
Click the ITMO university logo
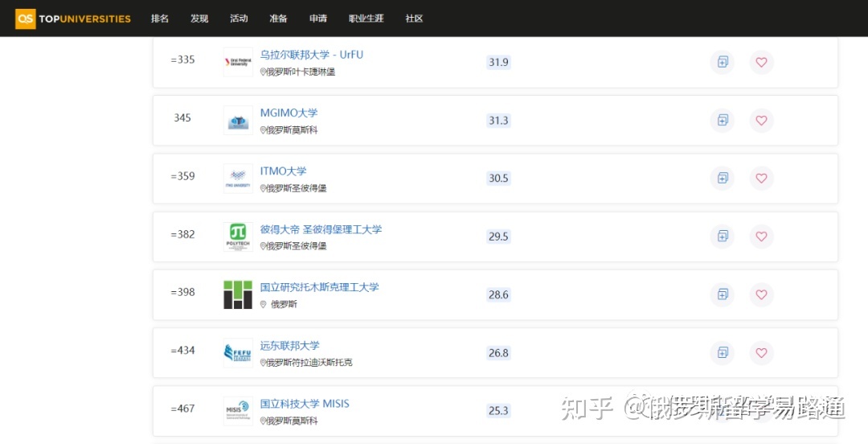pyautogui.click(x=238, y=179)
